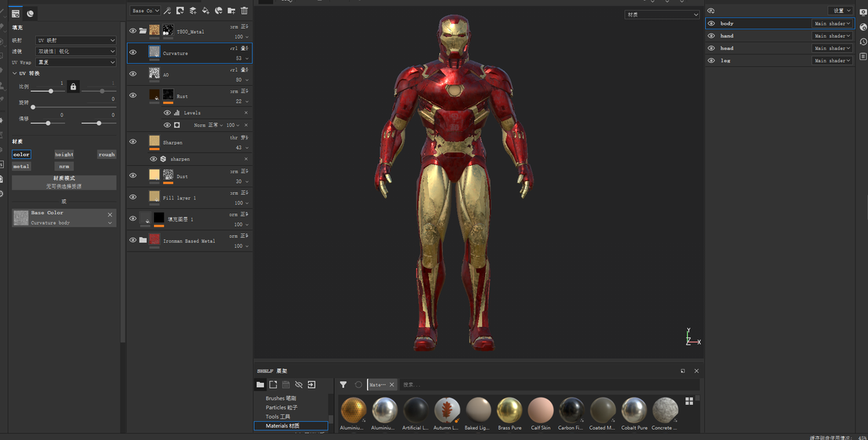This screenshot has height=440, width=868.
Task: Hide the AO layer
Action: tap(133, 73)
